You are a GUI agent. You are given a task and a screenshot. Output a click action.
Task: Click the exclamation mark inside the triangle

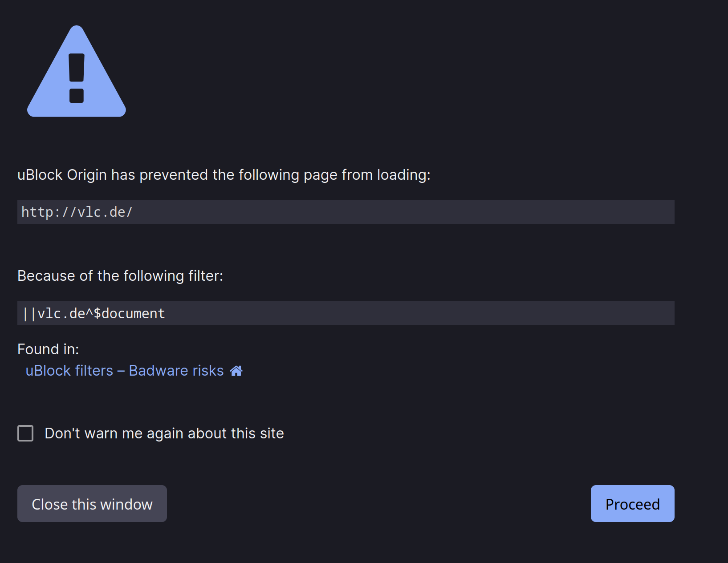pyautogui.click(x=77, y=78)
